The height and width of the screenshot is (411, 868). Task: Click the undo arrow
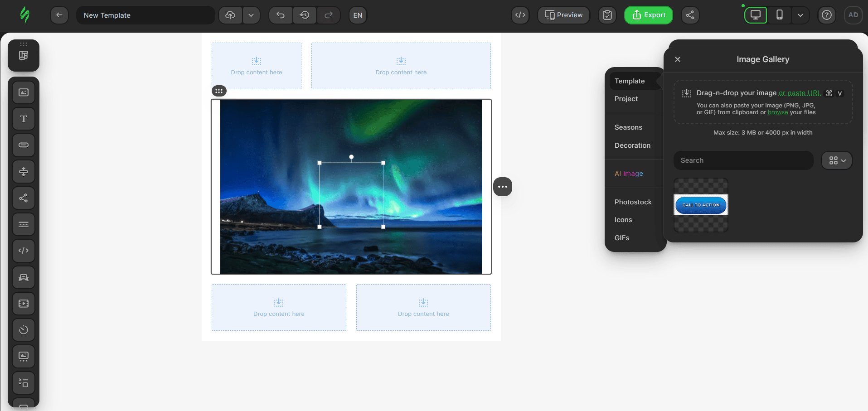pos(281,15)
